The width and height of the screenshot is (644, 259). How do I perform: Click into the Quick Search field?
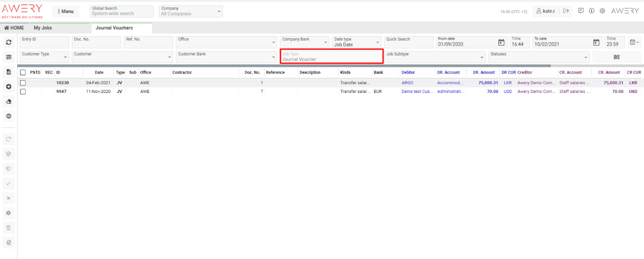click(x=408, y=42)
